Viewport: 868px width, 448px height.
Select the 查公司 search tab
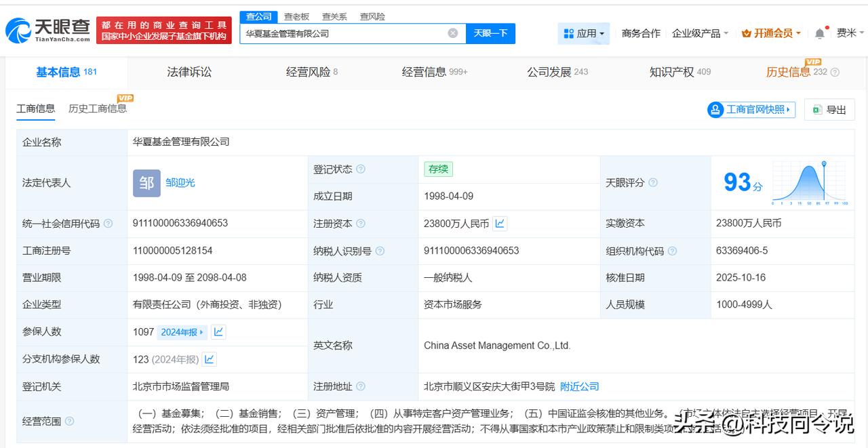(x=258, y=16)
